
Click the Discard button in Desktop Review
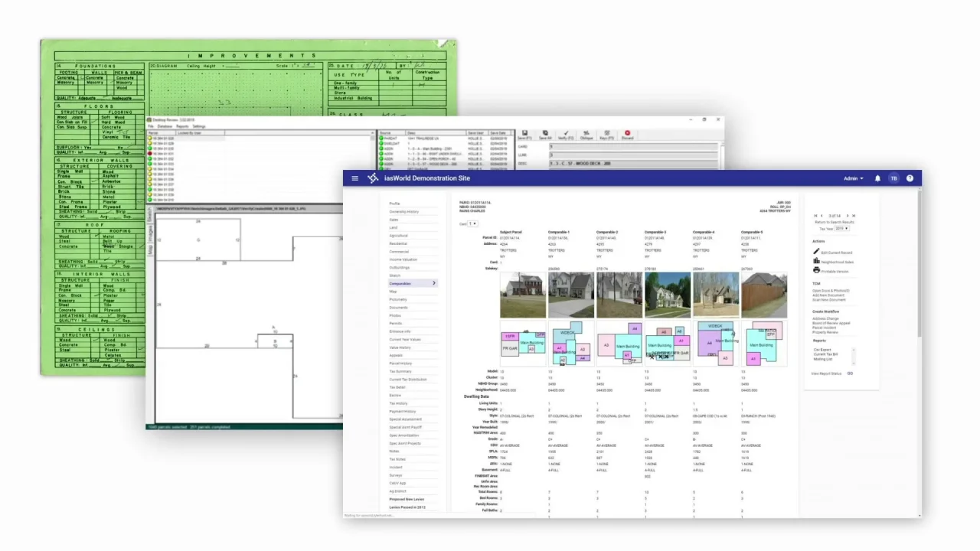coord(627,135)
